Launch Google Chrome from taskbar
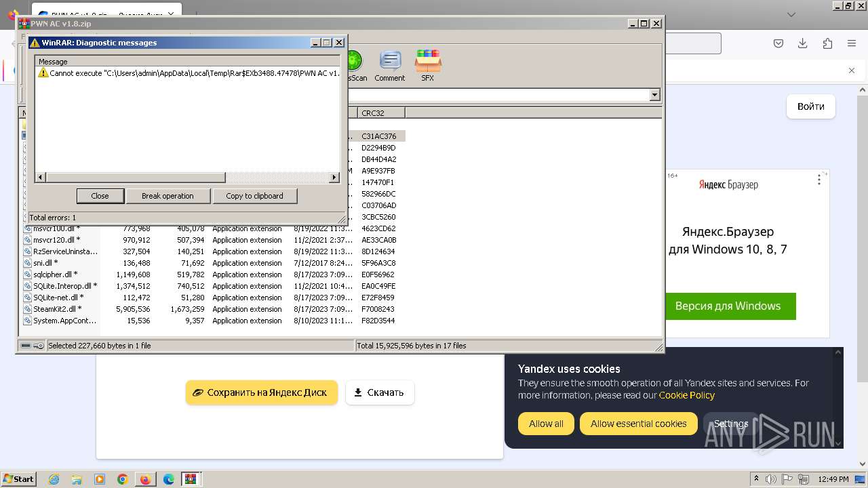 tap(123, 479)
